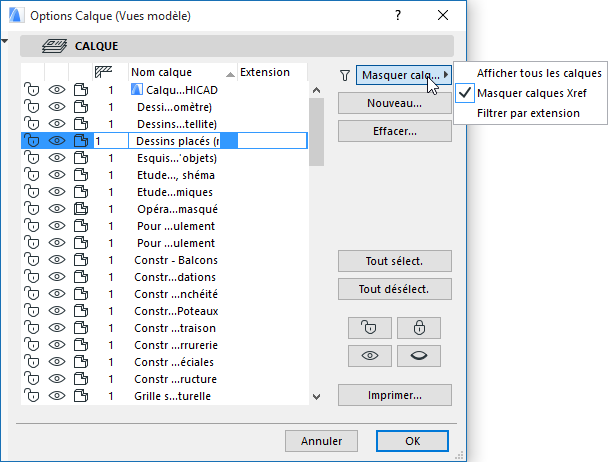Select Filtrer par extension menu entry
Viewport: 608px width, 462px height.
tap(528, 113)
